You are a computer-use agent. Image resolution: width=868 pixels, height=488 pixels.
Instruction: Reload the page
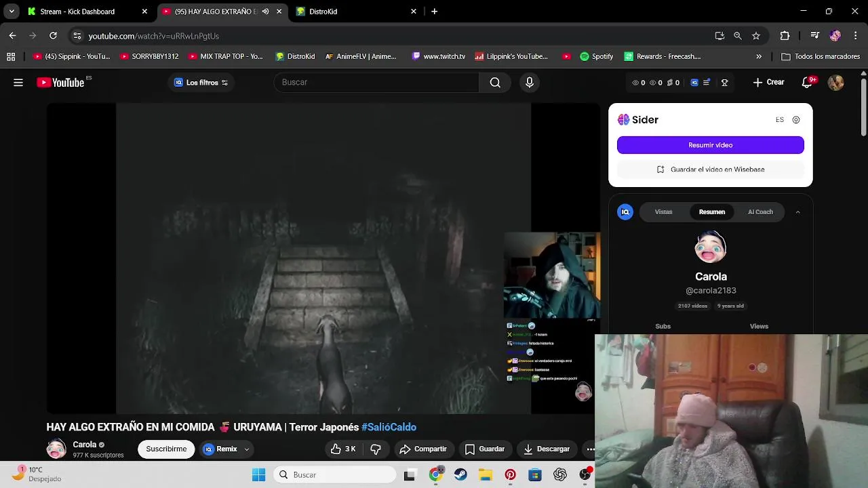[x=53, y=36]
